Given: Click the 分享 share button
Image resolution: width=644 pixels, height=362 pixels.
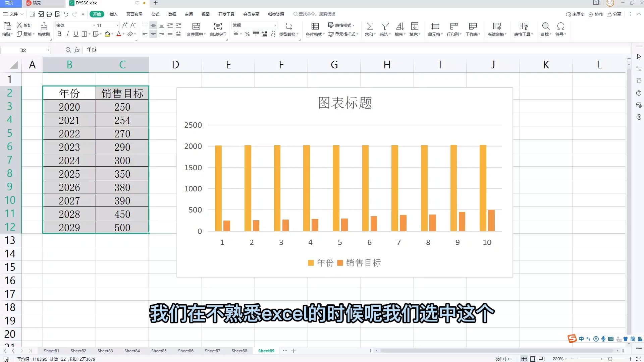Looking at the screenshot, I should tap(614, 14).
